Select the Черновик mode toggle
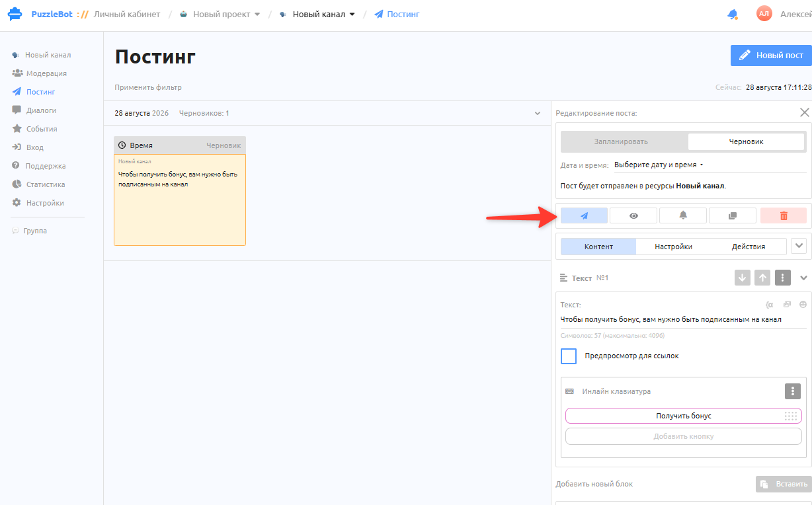Image resolution: width=812 pixels, height=505 pixels. click(x=746, y=141)
